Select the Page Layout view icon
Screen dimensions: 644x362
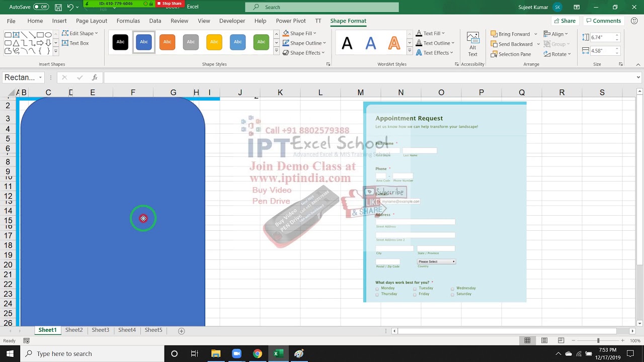[x=544, y=340]
